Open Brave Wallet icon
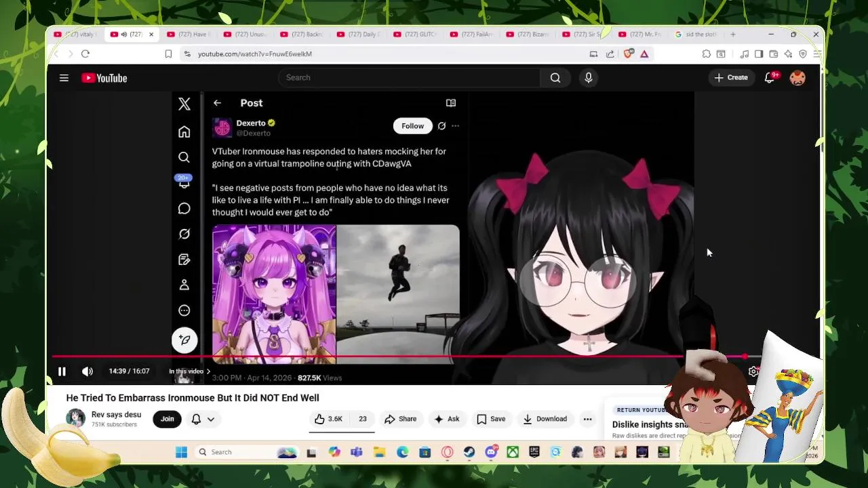 773,54
